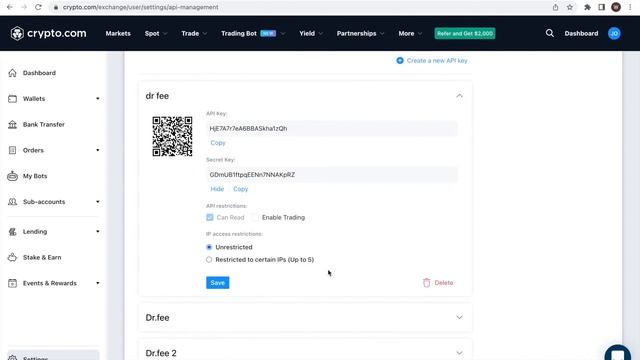640x360 pixels.
Task: Open the Trade dropdown menu
Action: pos(194,33)
